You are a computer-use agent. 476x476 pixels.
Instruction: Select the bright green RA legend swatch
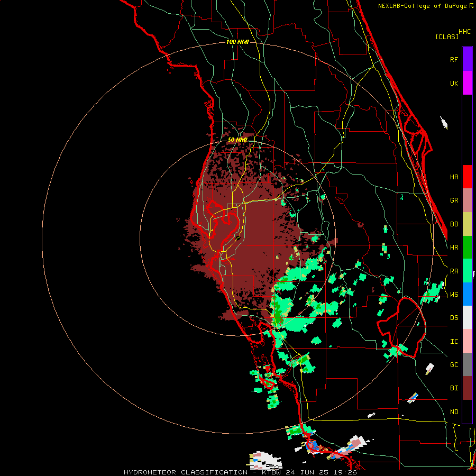467,271
